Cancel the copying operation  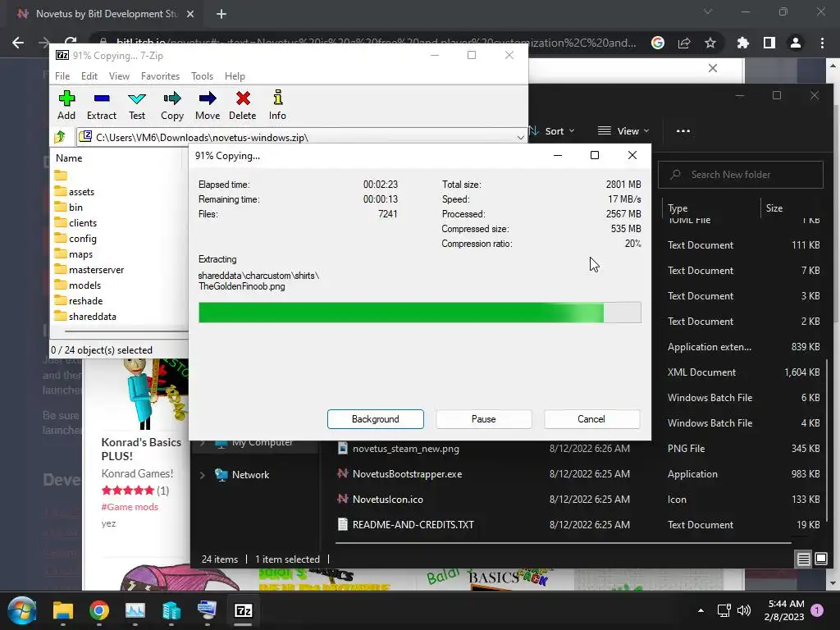[x=591, y=419]
